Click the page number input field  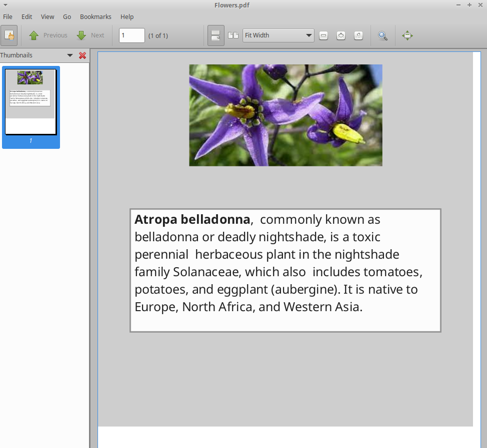click(x=131, y=35)
